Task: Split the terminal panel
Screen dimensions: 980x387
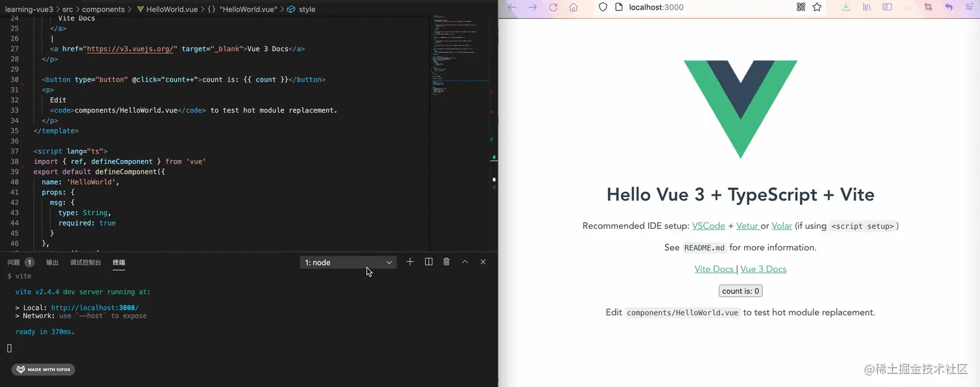Action: click(428, 262)
